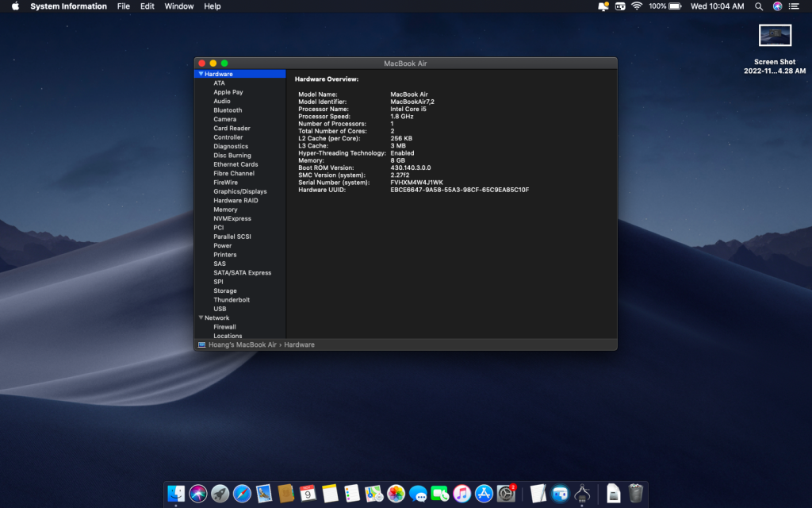Image resolution: width=812 pixels, height=508 pixels.
Task: Open Trash in the Dock
Action: point(635,493)
